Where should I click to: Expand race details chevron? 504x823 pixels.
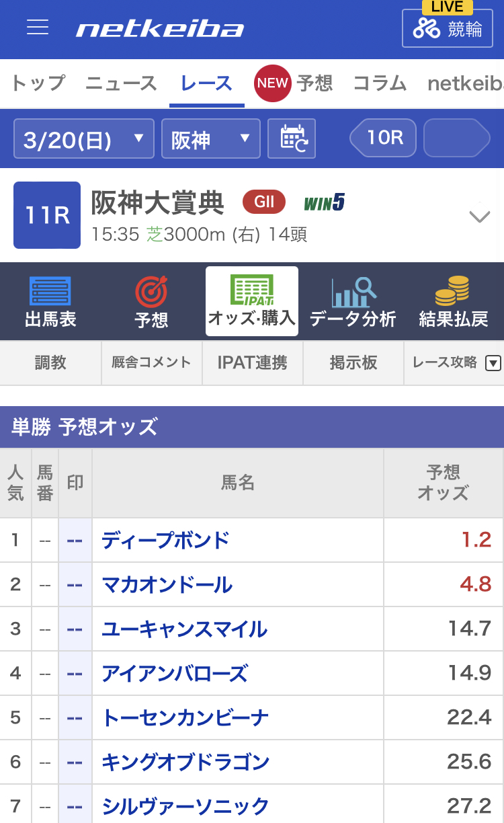pyautogui.click(x=479, y=217)
